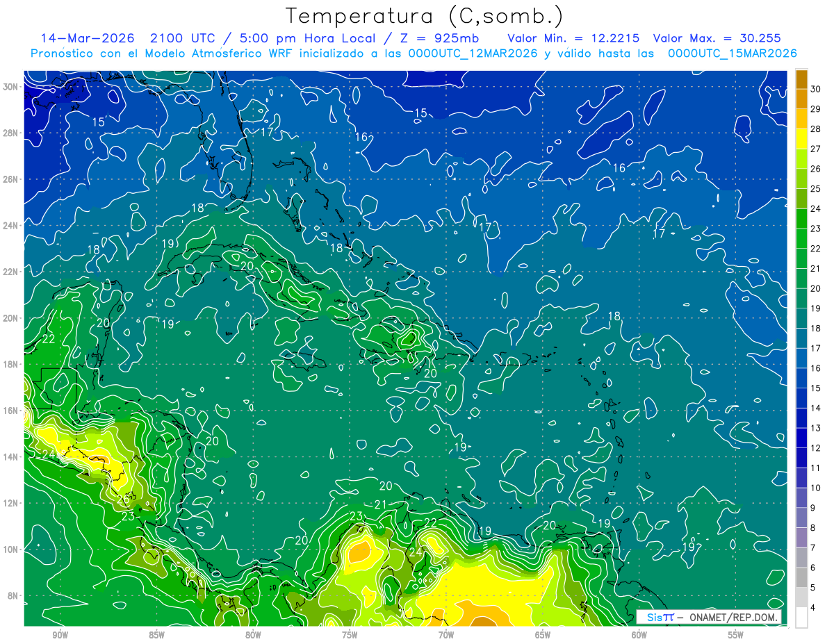Click the 55W longitude axis label

(735, 635)
